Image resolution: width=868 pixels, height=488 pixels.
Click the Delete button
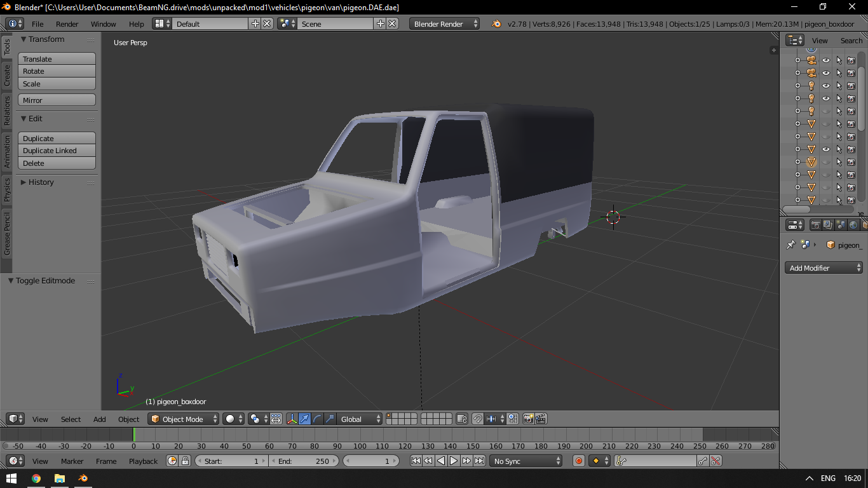point(57,163)
